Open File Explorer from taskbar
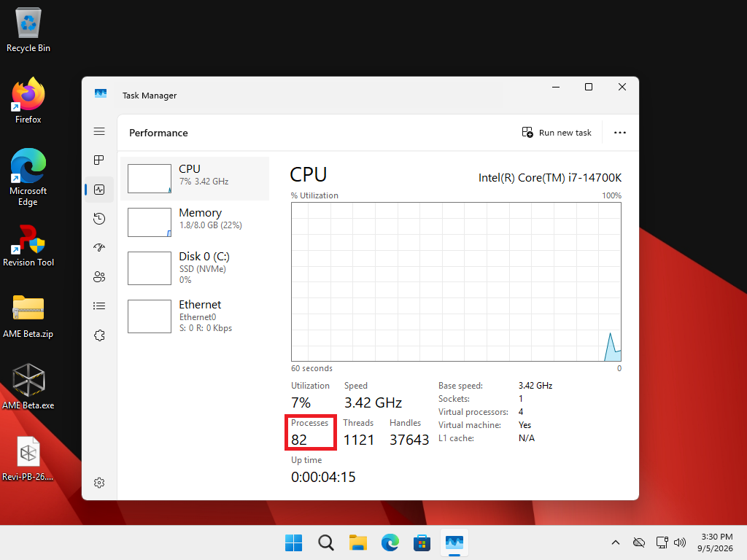The height and width of the screenshot is (560, 747). click(x=357, y=542)
